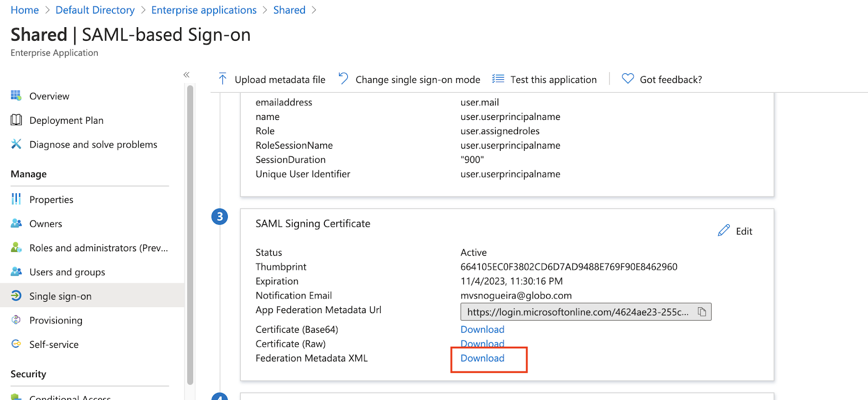Open Enterprise applications breadcrumb
This screenshot has width=868, height=400.
[x=204, y=10]
